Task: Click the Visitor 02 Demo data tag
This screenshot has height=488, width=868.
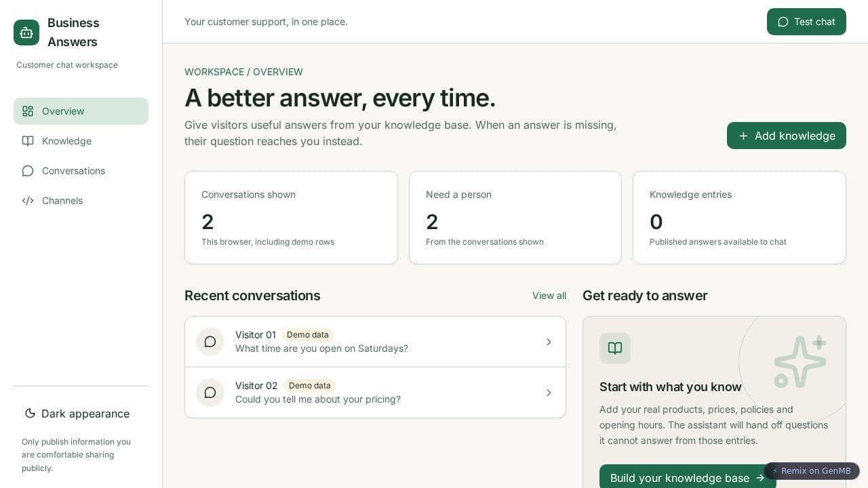Action: coord(310,386)
